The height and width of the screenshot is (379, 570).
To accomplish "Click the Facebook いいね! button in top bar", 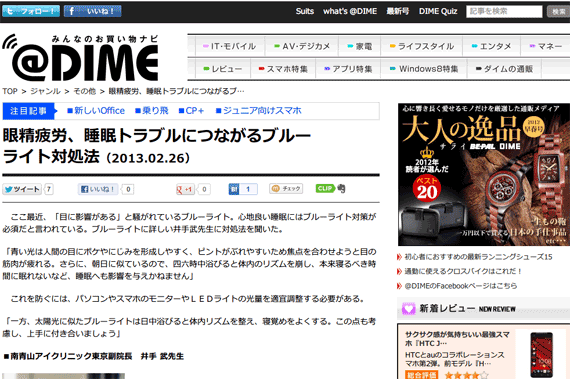I will coord(93,11).
